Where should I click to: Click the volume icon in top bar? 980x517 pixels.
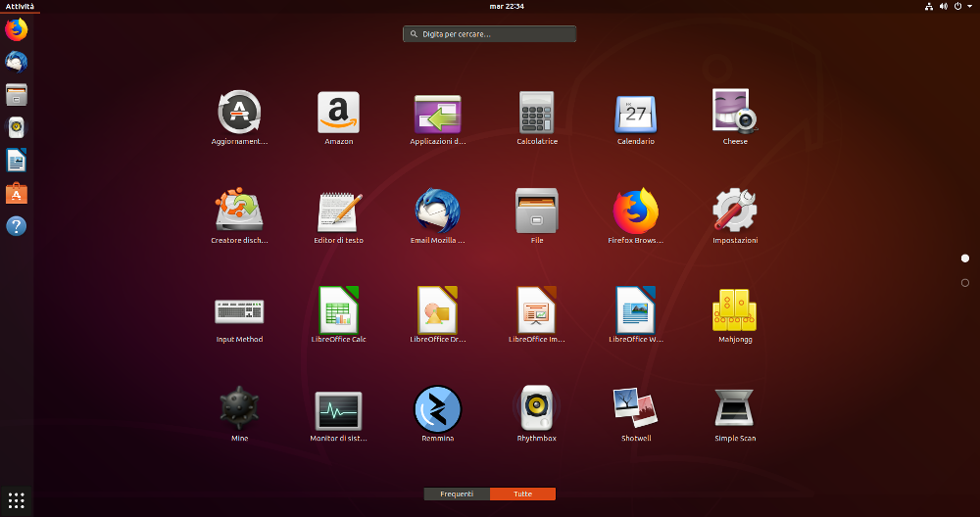(x=943, y=6)
